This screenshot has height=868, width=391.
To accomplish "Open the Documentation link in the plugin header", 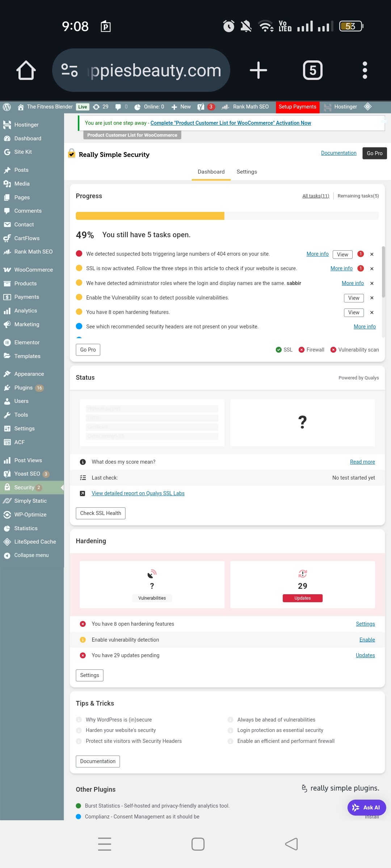I will click(339, 153).
